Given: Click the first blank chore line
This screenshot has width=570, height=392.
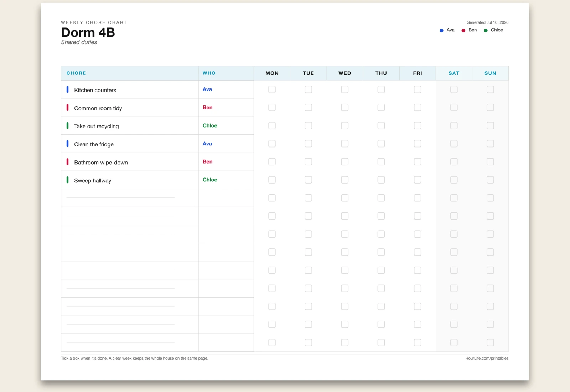Looking at the screenshot, I should click(120, 198).
